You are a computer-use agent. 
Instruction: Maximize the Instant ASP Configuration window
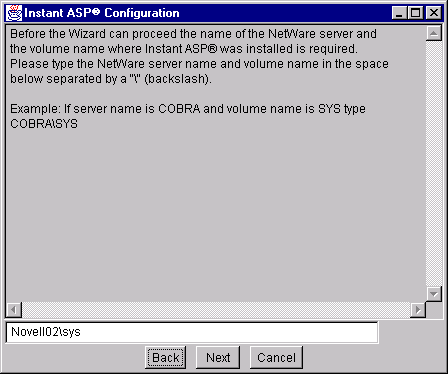tap(415, 13)
